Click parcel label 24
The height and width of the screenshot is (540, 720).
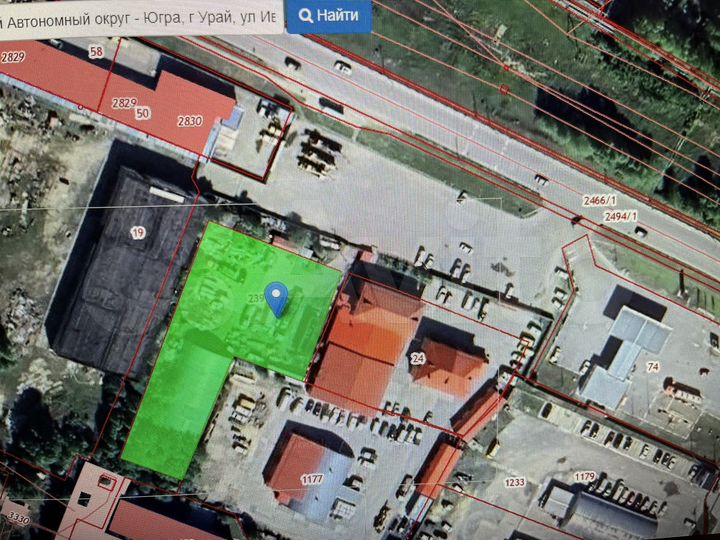pos(417,358)
